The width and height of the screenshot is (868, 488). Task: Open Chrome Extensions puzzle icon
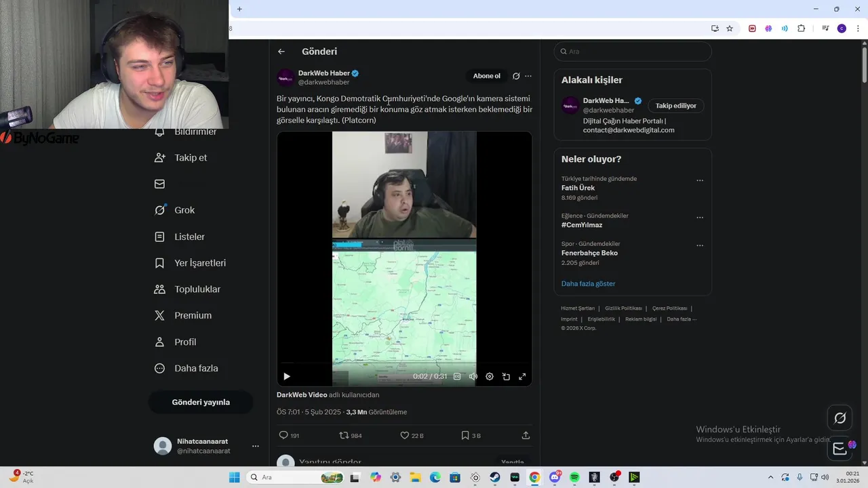(x=801, y=28)
